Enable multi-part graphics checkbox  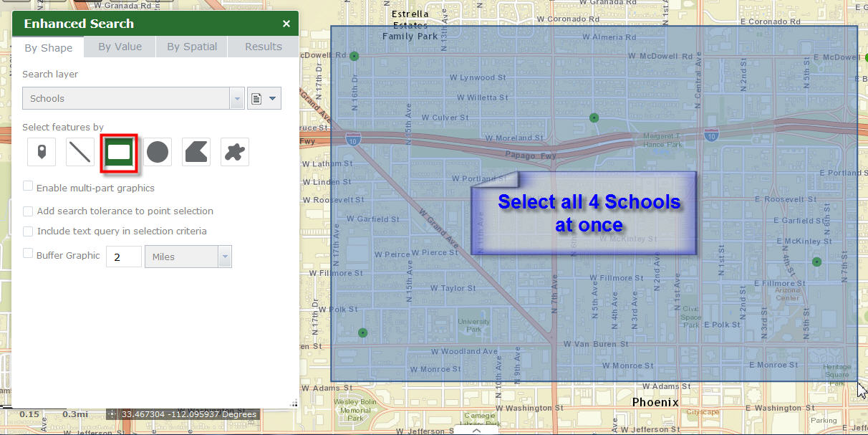pos(28,186)
